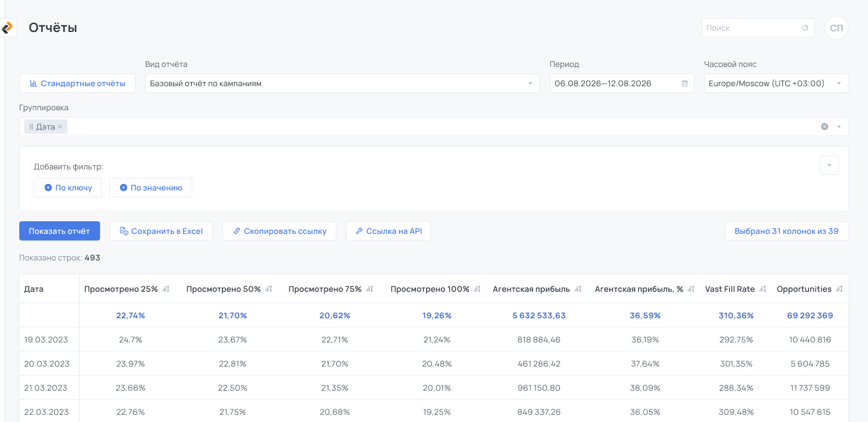This screenshot has height=422, width=868.
Task: Open the Выбрано 31 колонок из 39 selector
Action: 787,231
